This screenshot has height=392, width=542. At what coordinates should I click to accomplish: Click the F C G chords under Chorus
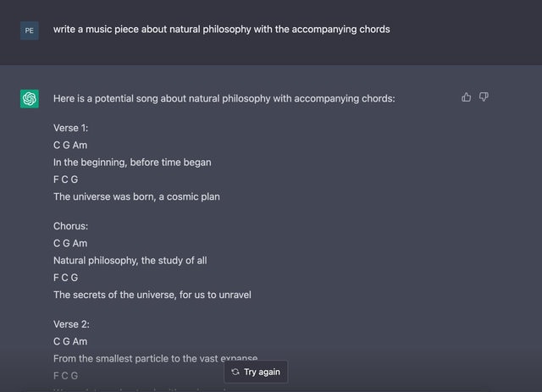point(66,278)
